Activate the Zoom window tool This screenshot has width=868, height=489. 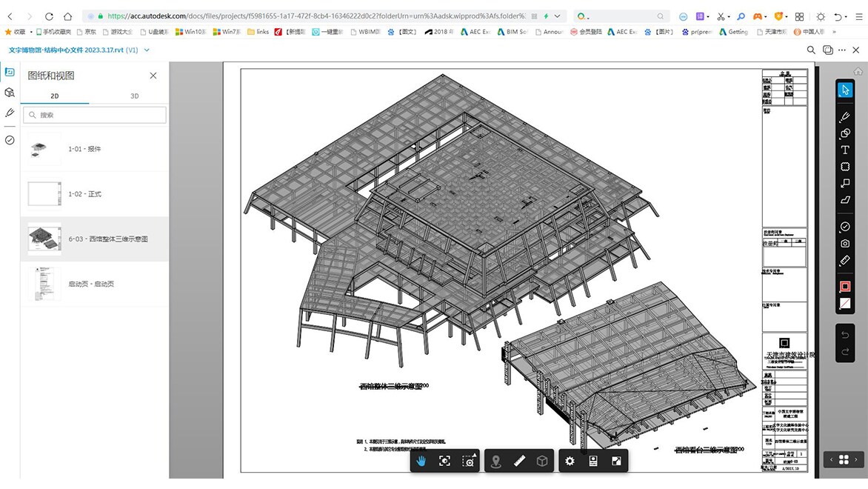[x=468, y=461]
